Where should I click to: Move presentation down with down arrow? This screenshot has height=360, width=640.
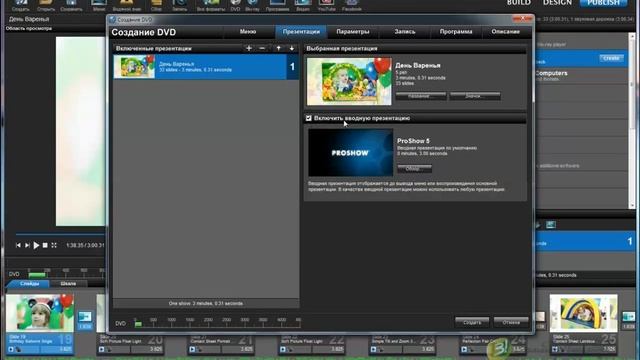point(291,48)
